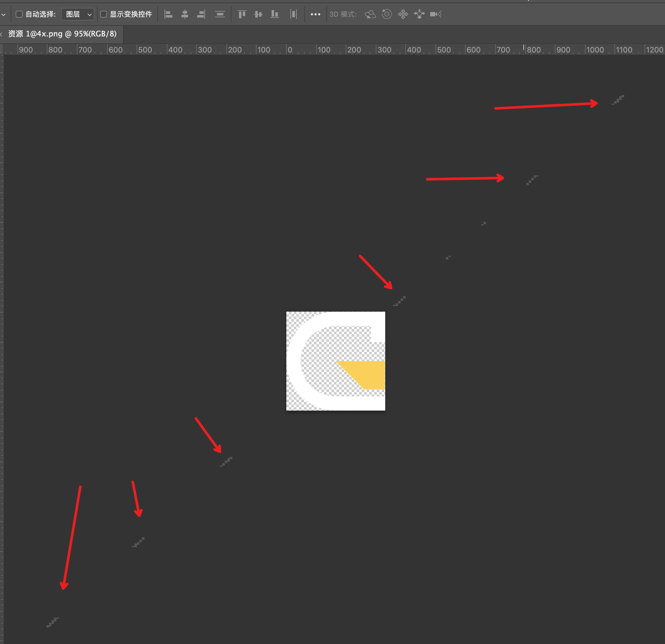Screen dimensions: 665x644
Task: Click align horizontal centers icon
Action: pos(185,14)
